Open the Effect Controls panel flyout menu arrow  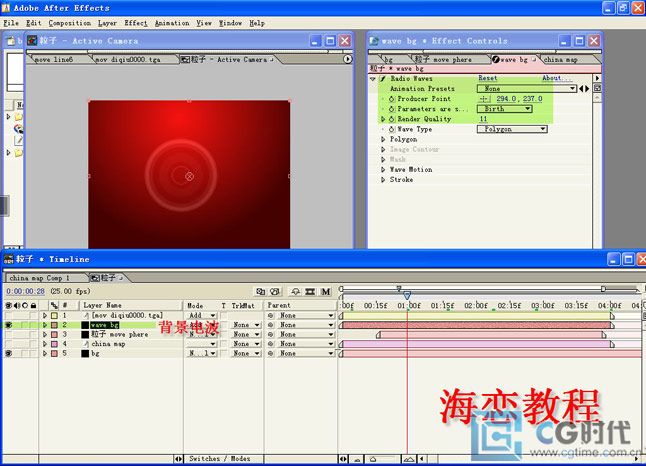tap(597, 78)
